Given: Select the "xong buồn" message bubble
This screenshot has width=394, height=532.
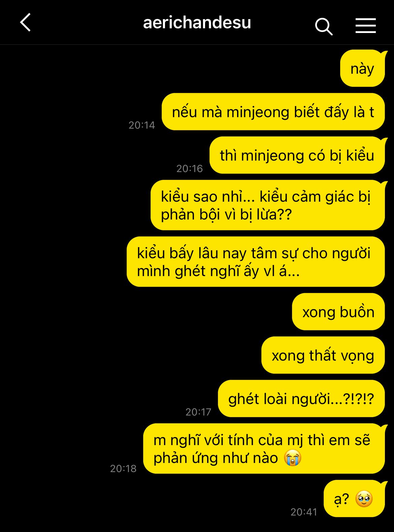Looking at the screenshot, I should pos(338,312).
